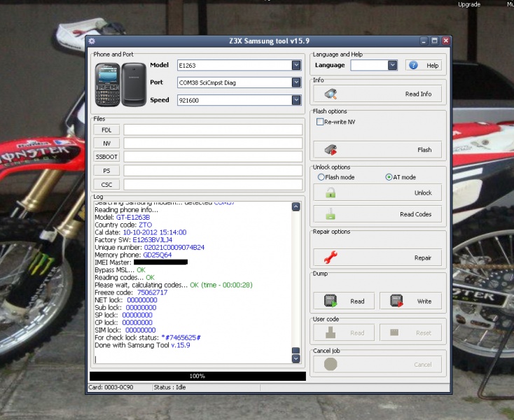
Task: Click the log scrollbar down arrow
Action: tap(296, 358)
